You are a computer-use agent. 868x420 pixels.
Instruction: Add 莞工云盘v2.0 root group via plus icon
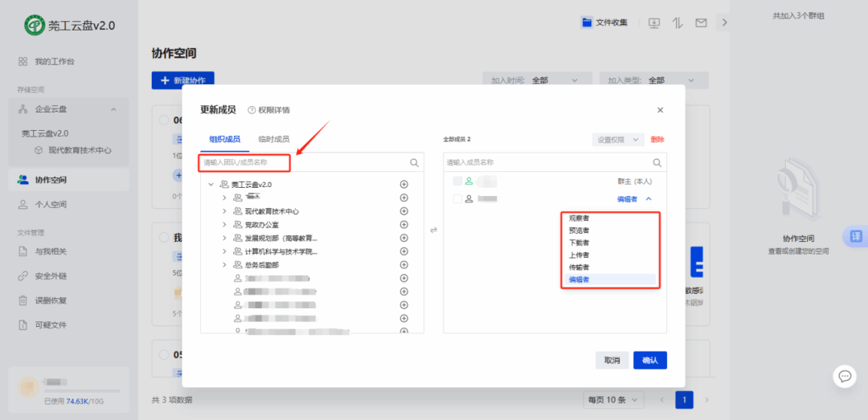[x=403, y=184]
